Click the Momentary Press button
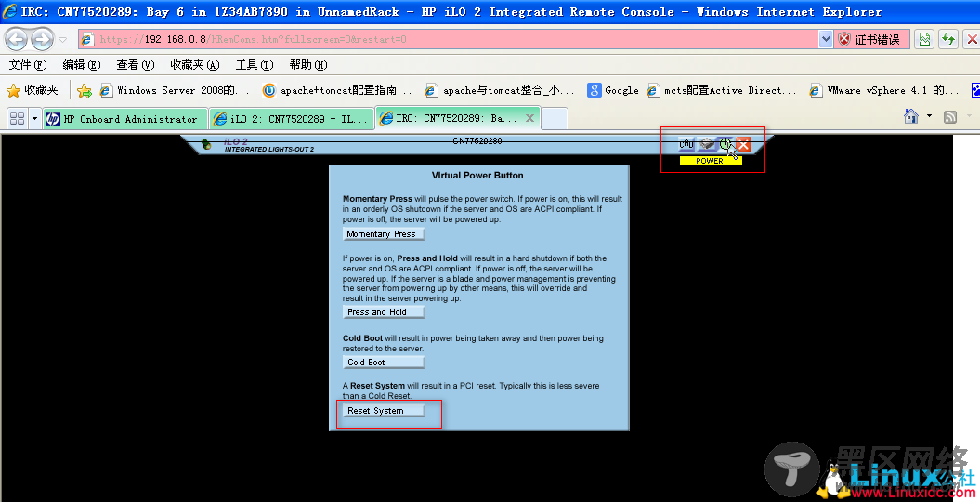980x502 pixels. [384, 234]
